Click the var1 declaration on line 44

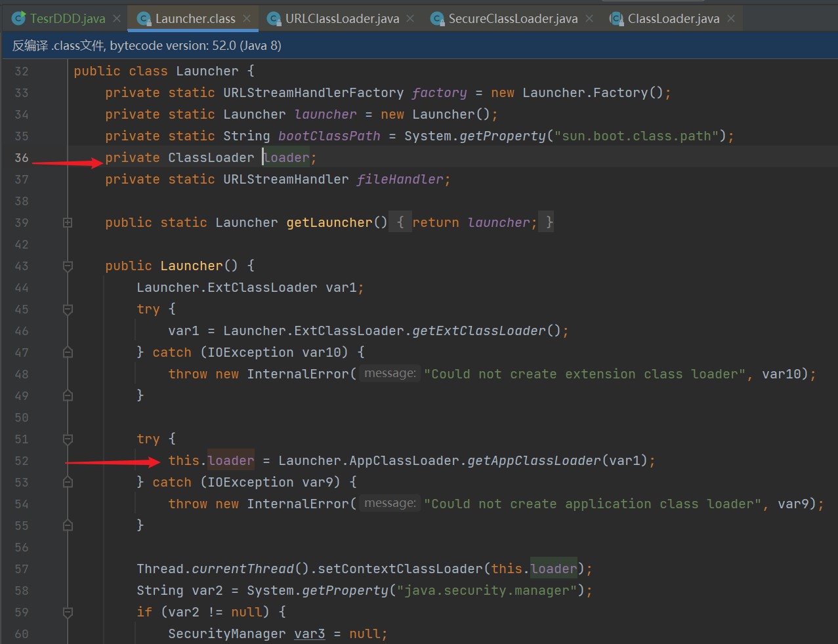point(341,288)
